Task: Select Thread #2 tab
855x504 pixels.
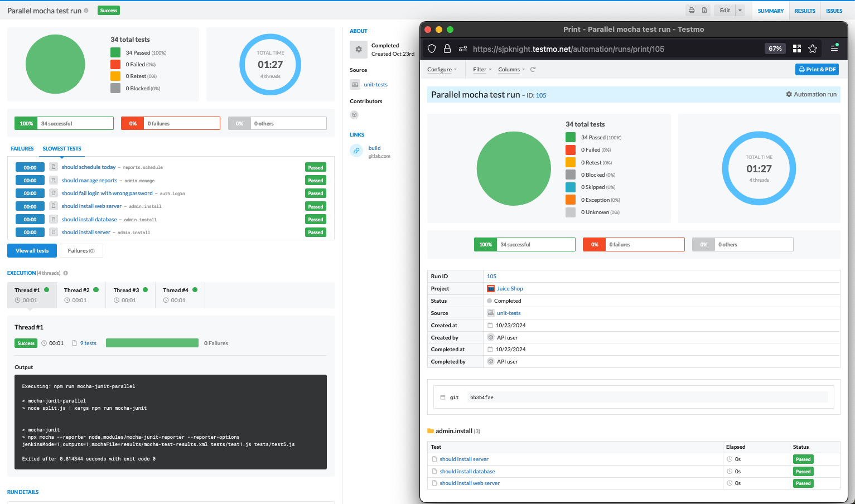Action: [81, 295]
